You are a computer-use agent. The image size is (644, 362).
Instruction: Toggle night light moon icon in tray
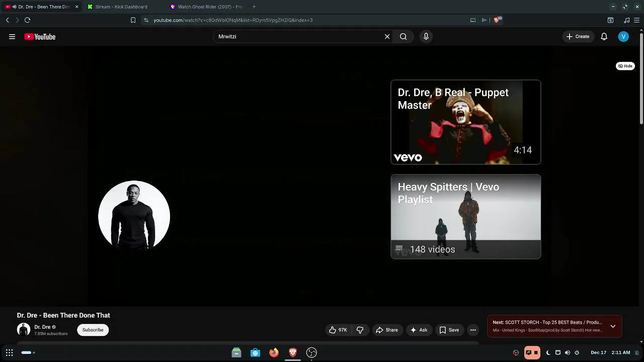[548, 352]
